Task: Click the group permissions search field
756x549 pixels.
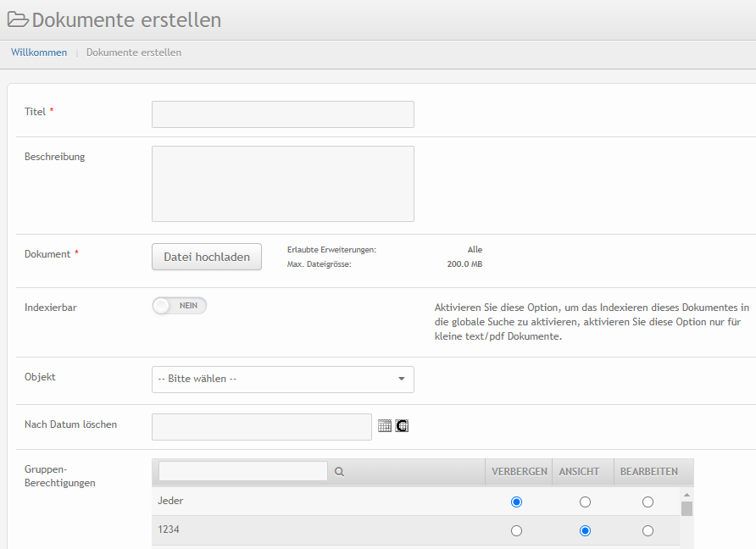Action: coord(243,471)
